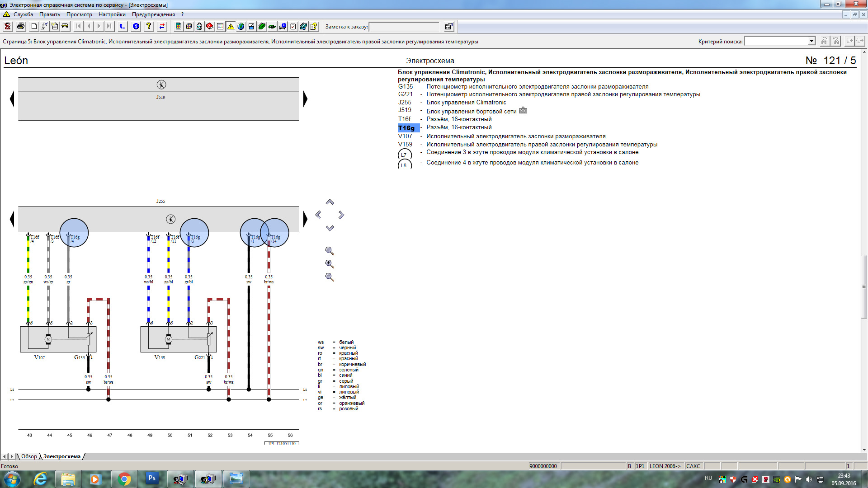Click the camera icon beside J519 description
Image resolution: width=868 pixels, height=488 pixels.
pos(523,110)
